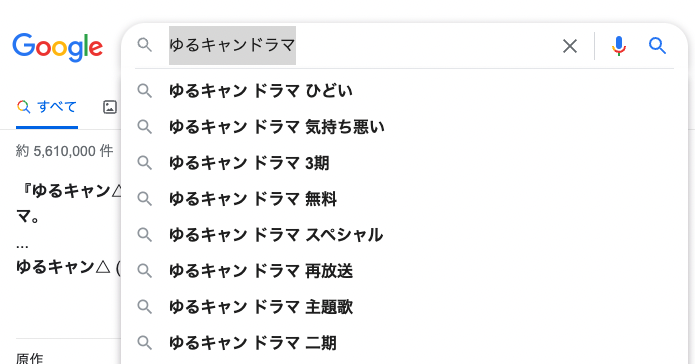The width and height of the screenshot is (695, 364).
Task: Select the すべて results tab
Action: pyautogui.click(x=47, y=107)
